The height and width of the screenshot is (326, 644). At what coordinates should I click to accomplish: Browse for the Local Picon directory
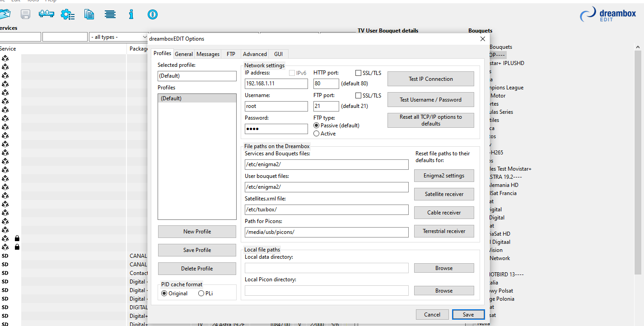click(x=444, y=291)
